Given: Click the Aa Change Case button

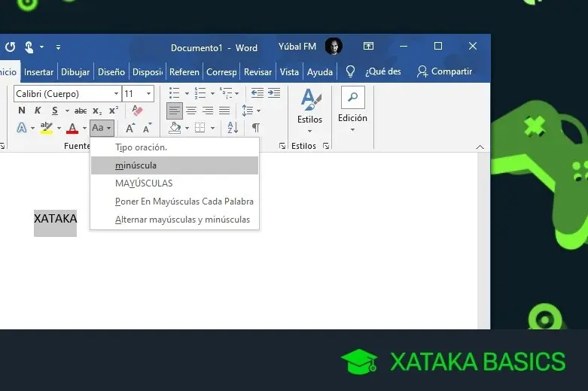Looking at the screenshot, I should pos(102,128).
